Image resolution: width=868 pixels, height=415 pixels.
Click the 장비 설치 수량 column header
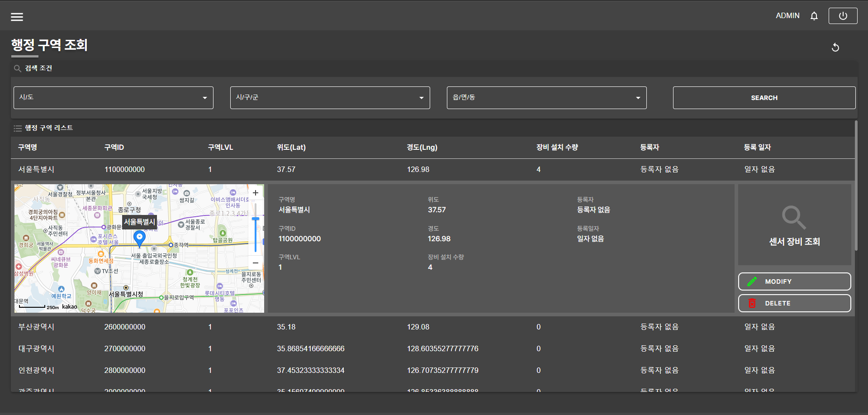(557, 148)
